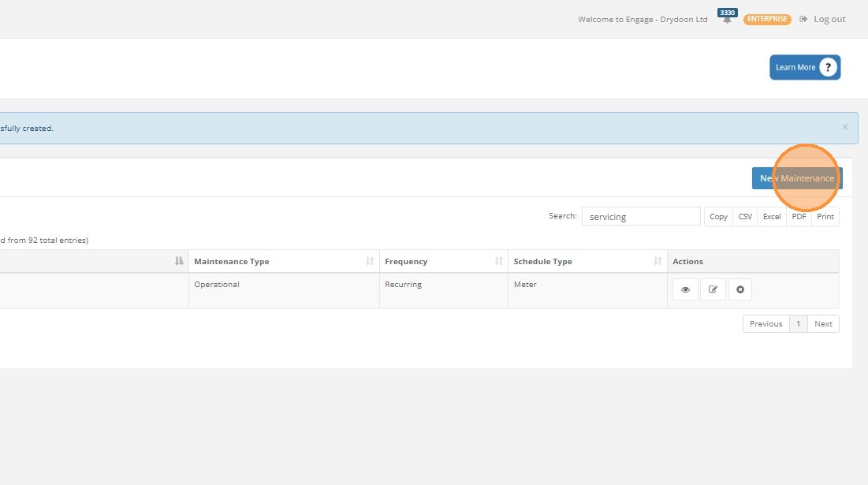Focus the Search field containing servicing
The height and width of the screenshot is (485, 868).
coord(641,217)
